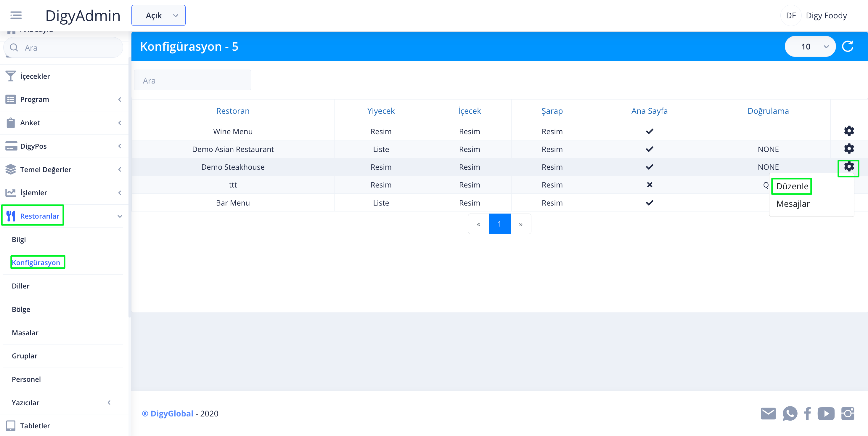Select Düzenle from the context menu
Screen dimensions: 868x436
[x=792, y=186]
